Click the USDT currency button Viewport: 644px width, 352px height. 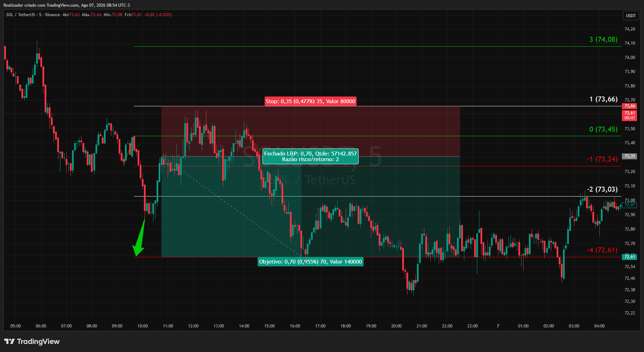coord(631,15)
